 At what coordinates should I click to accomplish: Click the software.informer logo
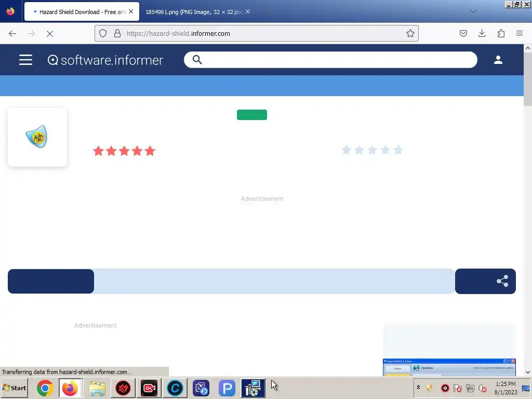coord(105,60)
